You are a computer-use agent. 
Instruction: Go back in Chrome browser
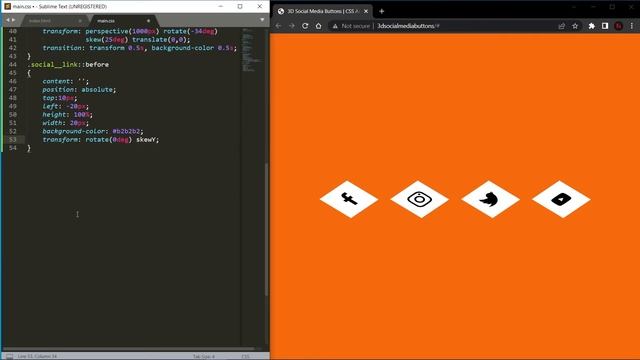coord(278,26)
